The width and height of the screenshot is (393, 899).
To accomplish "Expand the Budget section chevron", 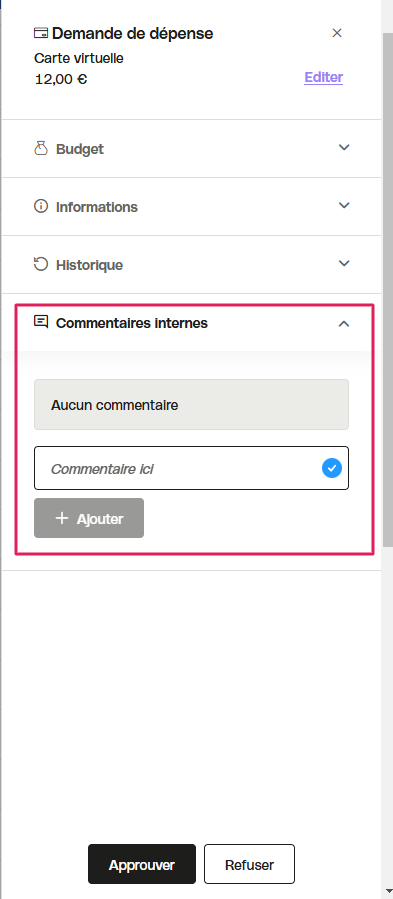I will 344,147.
